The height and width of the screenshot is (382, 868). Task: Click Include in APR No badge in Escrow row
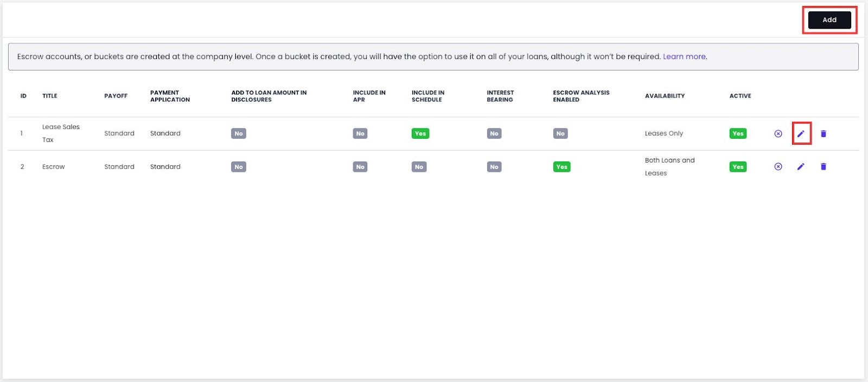(x=360, y=167)
